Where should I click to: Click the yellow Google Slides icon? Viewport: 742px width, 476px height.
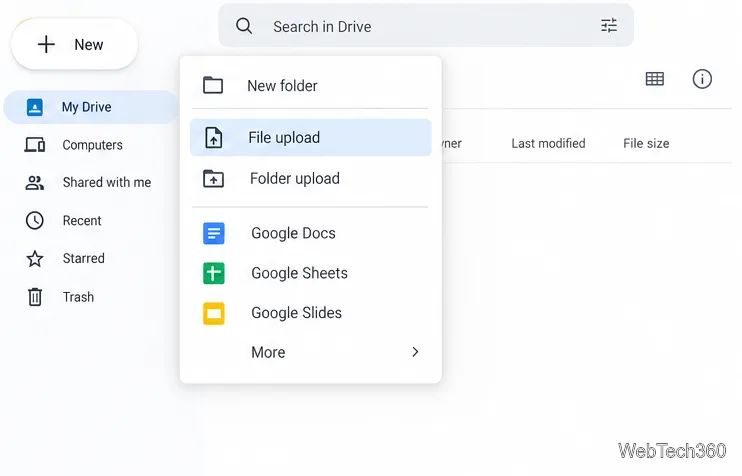click(x=213, y=313)
